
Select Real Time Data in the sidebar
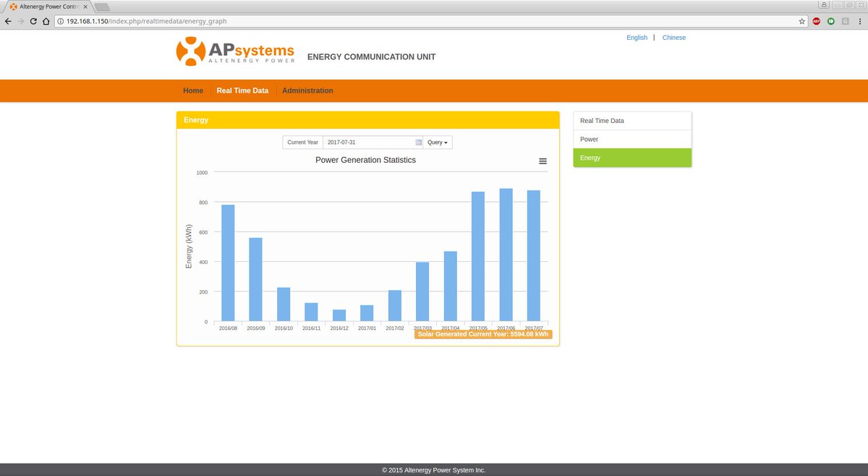tap(632, 121)
